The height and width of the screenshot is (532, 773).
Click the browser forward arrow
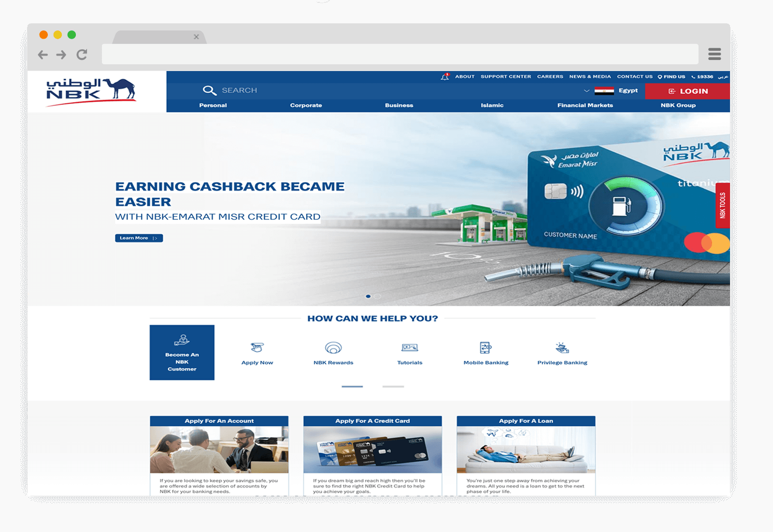(x=61, y=55)
